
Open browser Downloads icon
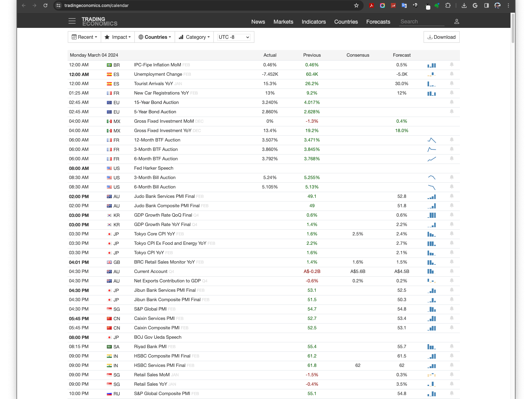click(x=464, y=5)
